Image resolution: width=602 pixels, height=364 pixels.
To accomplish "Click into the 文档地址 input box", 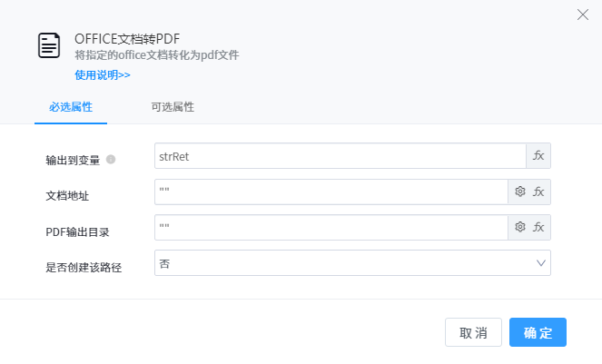I will coord(331,192).
